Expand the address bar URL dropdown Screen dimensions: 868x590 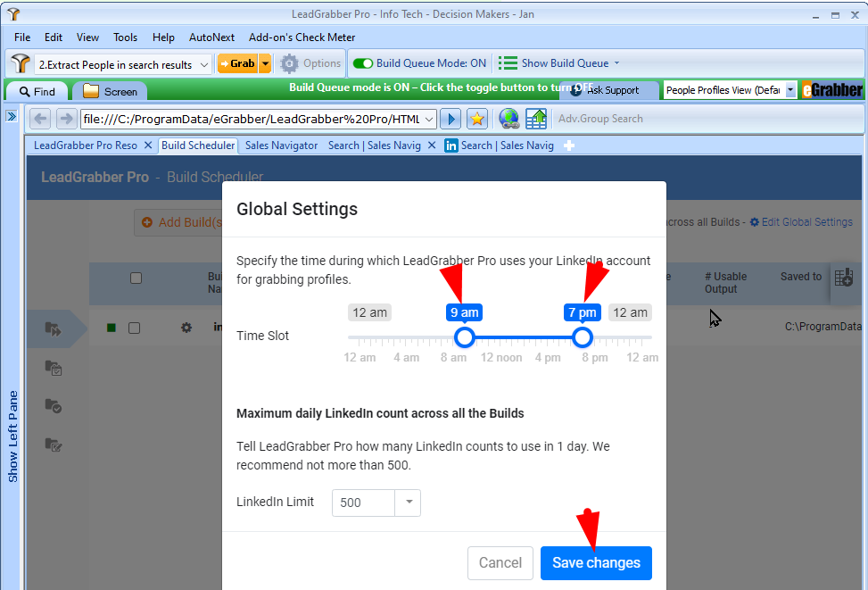(429, 119)
